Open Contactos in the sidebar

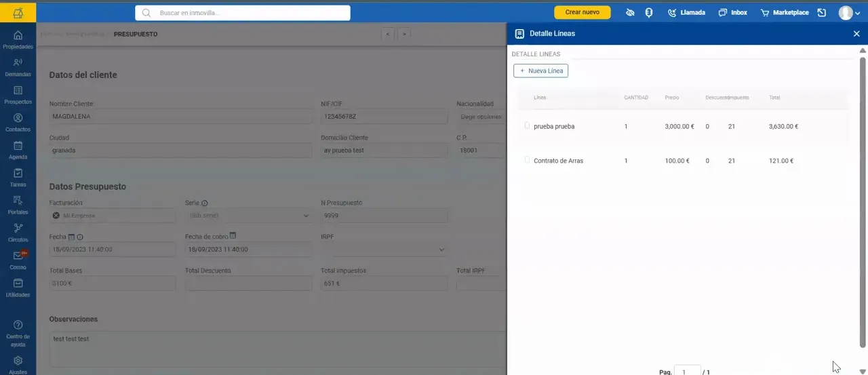[18, 123]
